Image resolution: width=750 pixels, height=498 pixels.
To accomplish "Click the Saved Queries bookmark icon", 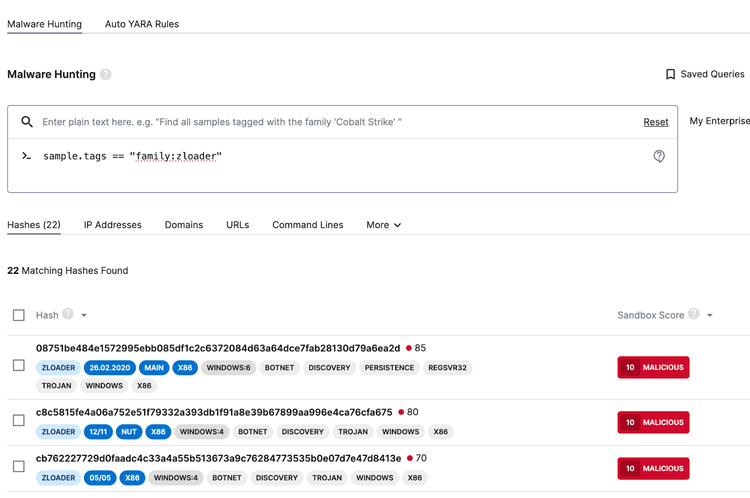I will (670, 74).
